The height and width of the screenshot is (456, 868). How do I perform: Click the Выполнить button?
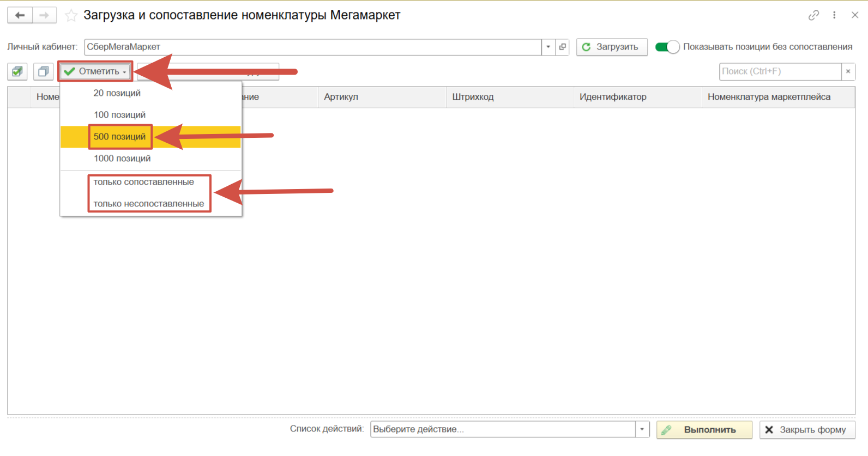click(x=704, y=430)
